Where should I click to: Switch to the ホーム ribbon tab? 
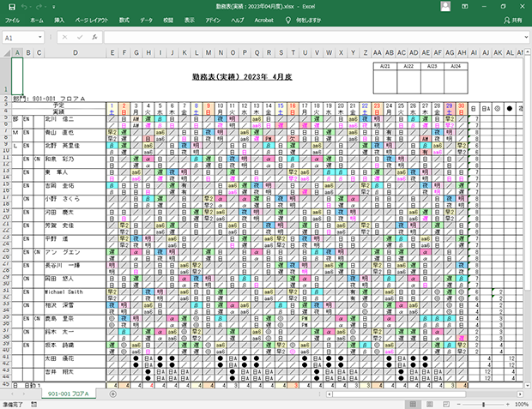[x=37, y=21]
